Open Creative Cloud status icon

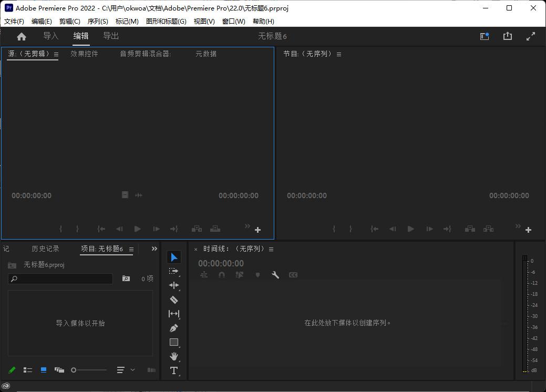(x=6, y=386)
